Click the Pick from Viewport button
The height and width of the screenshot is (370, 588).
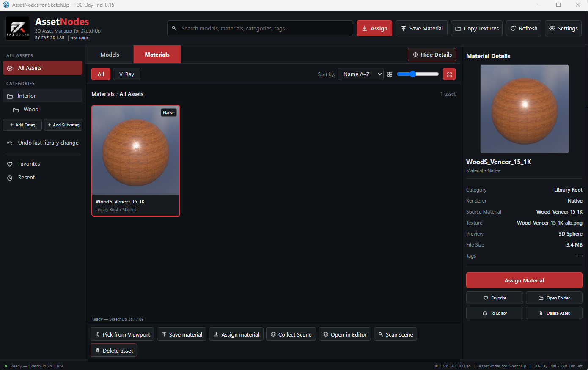122,334
